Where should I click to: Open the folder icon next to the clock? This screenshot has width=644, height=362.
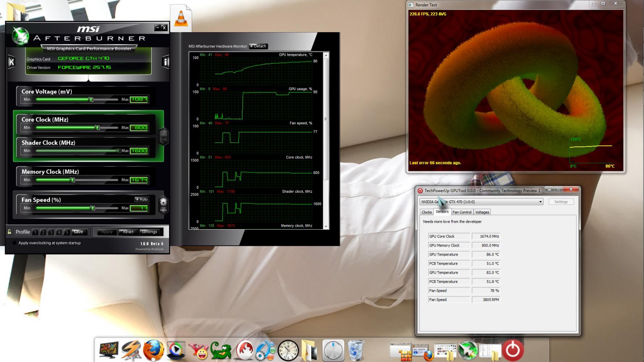click(310, 350)
